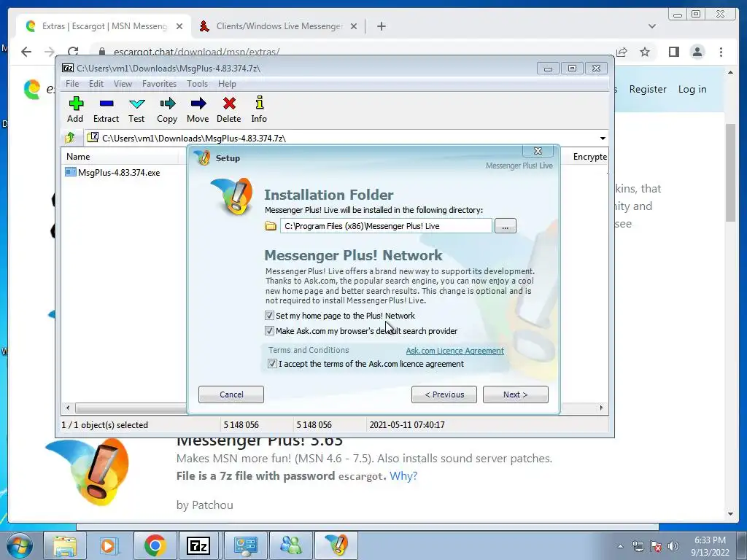The height and width of the screenshot is (560, 747).
Task: Click the Encrypted column header
Action: (589, 157)
